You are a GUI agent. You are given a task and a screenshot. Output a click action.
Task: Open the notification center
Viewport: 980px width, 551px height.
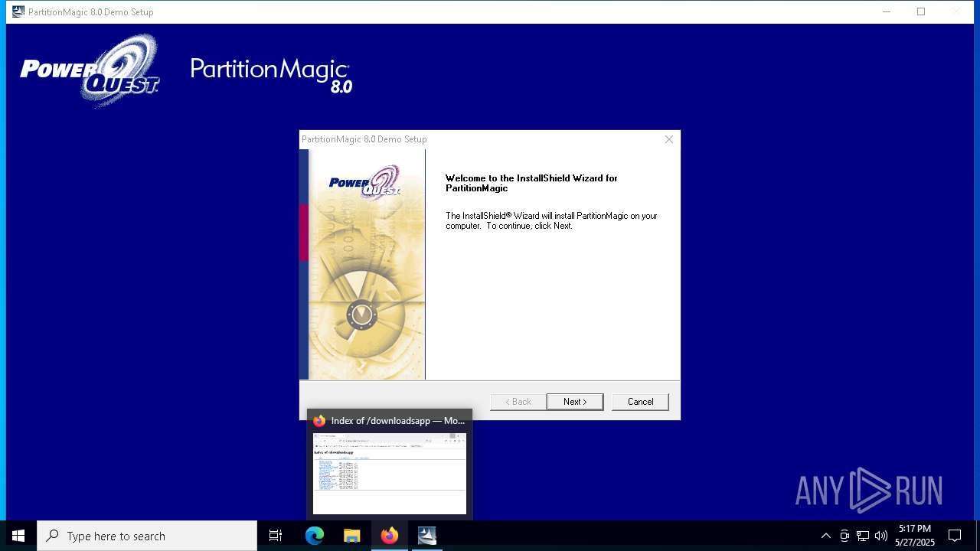955,536
